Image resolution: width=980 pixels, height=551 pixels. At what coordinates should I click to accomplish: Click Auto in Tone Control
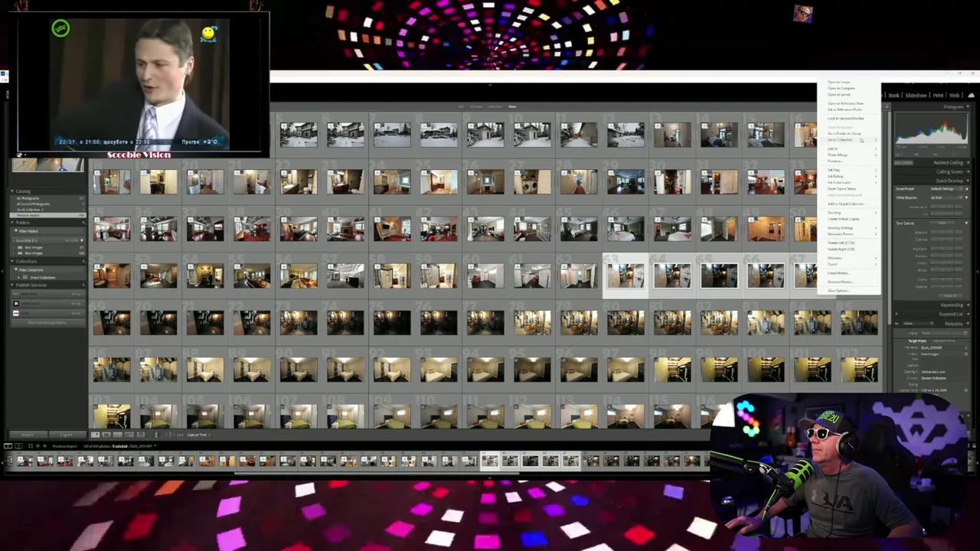(x=942, y=223)
